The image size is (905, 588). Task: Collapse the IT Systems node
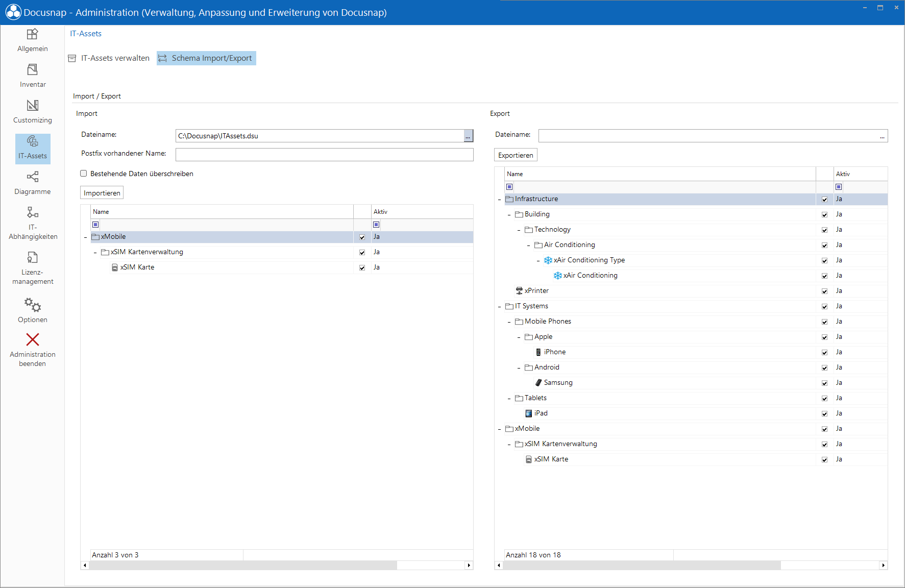pos(499,307)
